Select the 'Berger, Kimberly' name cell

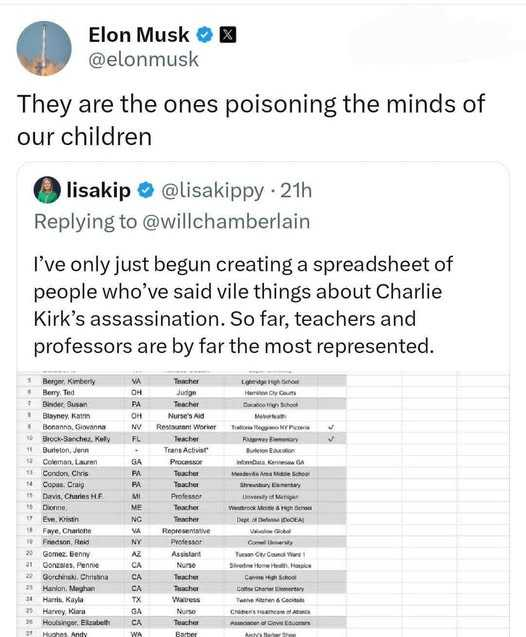(x=69, y=381)
